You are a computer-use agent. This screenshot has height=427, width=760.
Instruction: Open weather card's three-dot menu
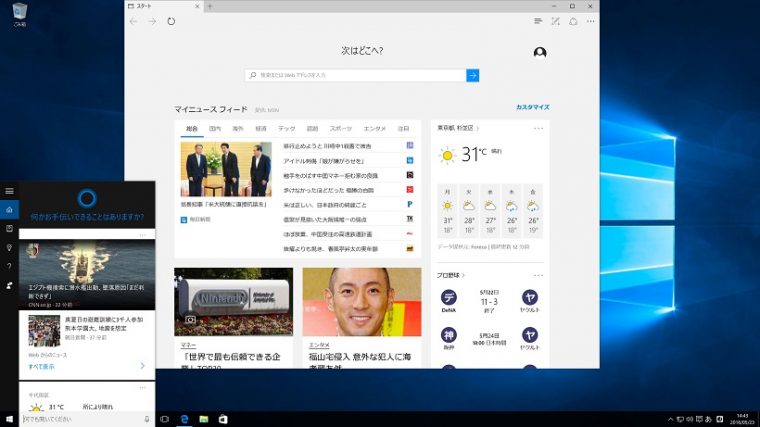[538, 128]
